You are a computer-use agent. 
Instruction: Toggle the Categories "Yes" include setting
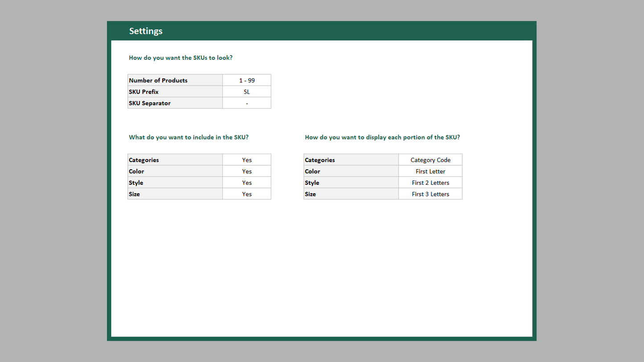click(x=246, y=160)
